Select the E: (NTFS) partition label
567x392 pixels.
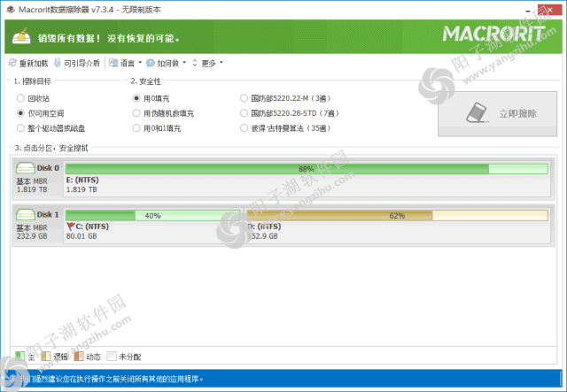pyautogui.click(x=82, y=180)
